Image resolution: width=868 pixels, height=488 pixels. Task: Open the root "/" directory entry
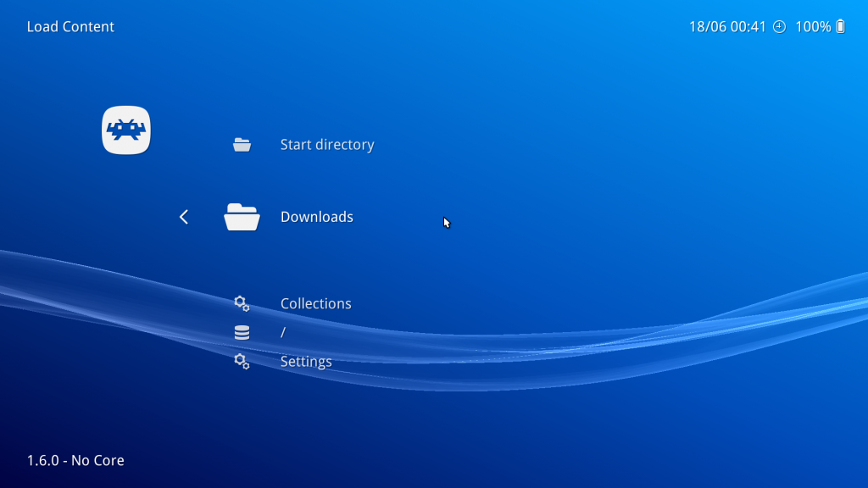pyautogui.click(x=283, y=332)
